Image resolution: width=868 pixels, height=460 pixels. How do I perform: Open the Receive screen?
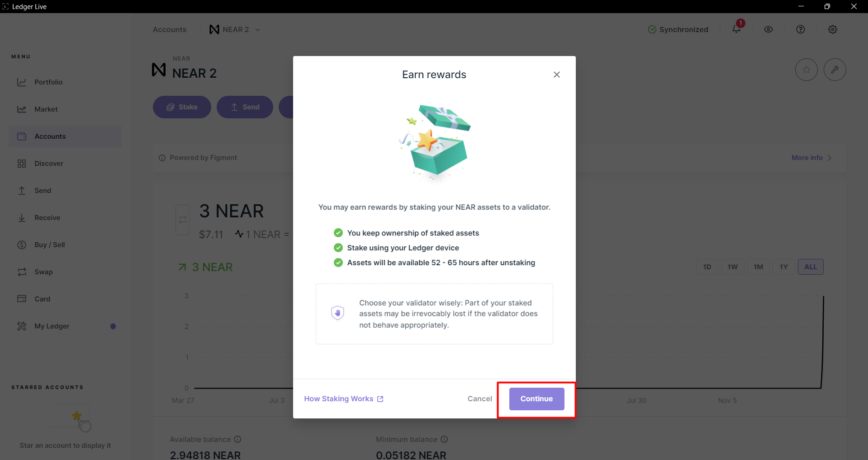point(47,217)
